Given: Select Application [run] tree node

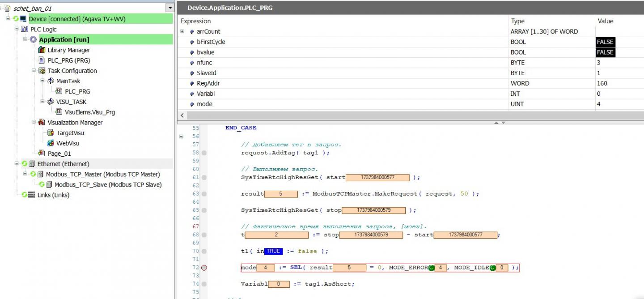Looking at the screenshot, I should point(64,40).
